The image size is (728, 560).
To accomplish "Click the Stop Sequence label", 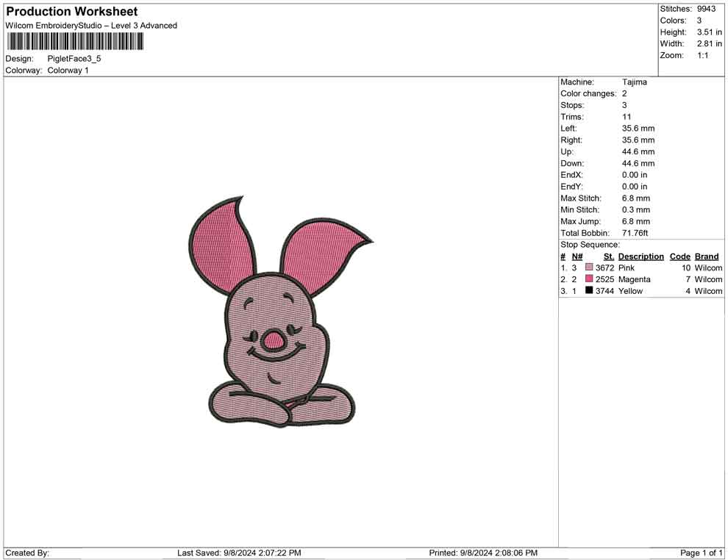I will click(x=590, y=245).
